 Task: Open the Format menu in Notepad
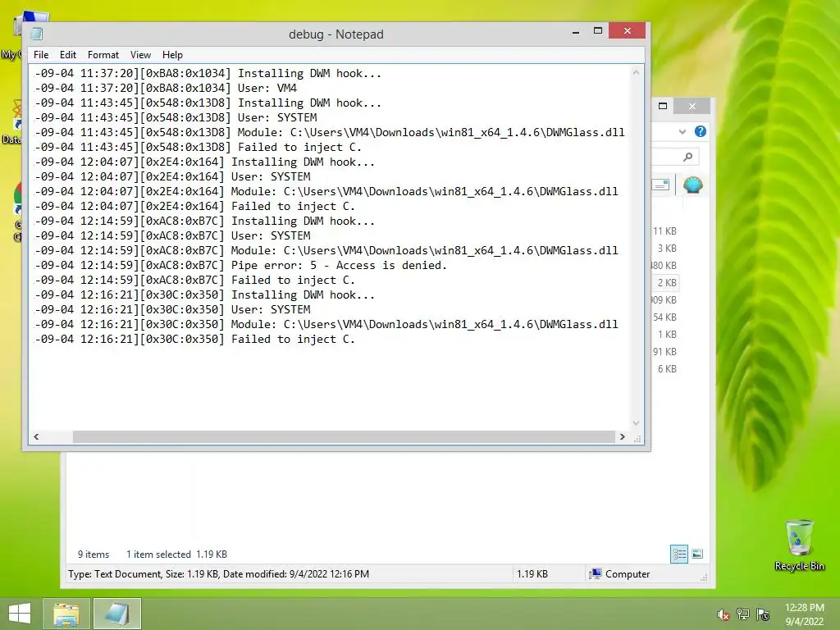103,55
